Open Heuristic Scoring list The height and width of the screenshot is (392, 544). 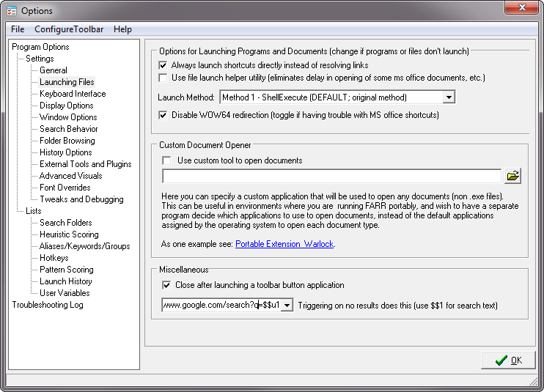coord(69,234)
